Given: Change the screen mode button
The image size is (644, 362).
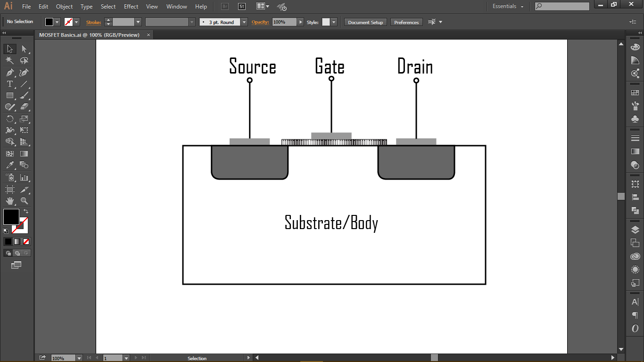Looking at the screenshot, I should [17, 265].
